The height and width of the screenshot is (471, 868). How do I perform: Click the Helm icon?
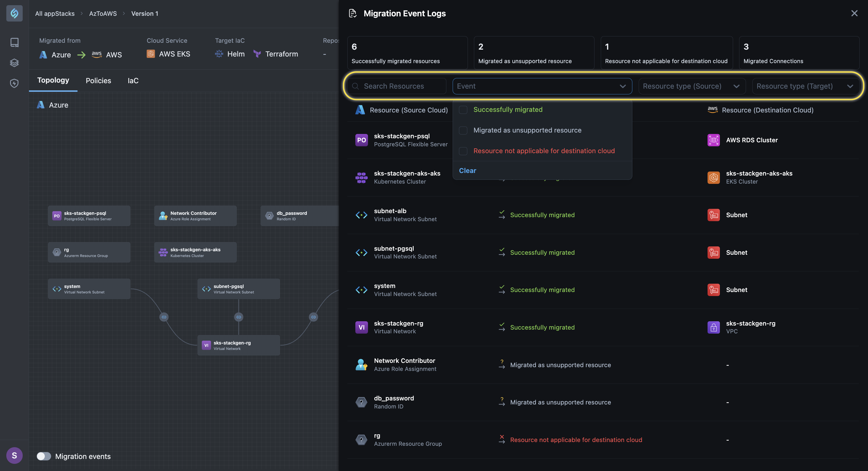click(219, 54)
